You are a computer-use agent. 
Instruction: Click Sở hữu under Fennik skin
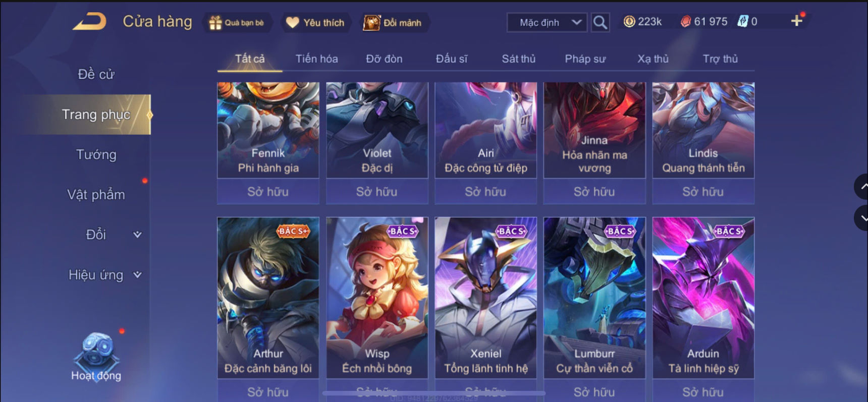tap(268, 192)
